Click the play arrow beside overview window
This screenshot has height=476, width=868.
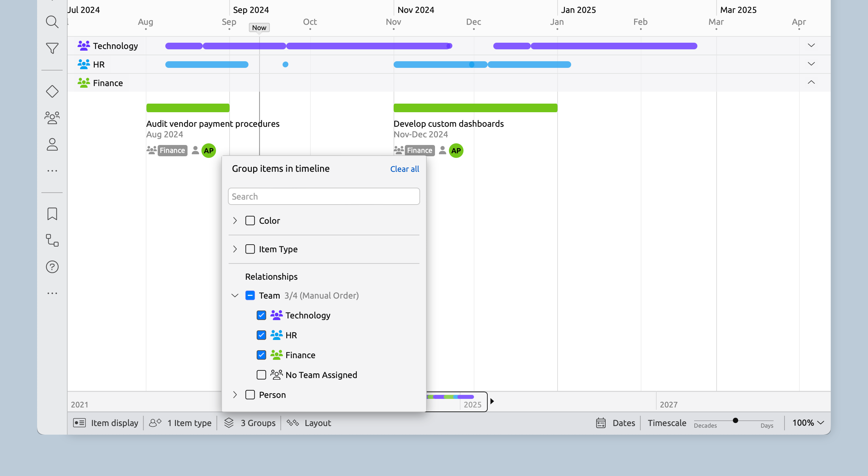492,401
